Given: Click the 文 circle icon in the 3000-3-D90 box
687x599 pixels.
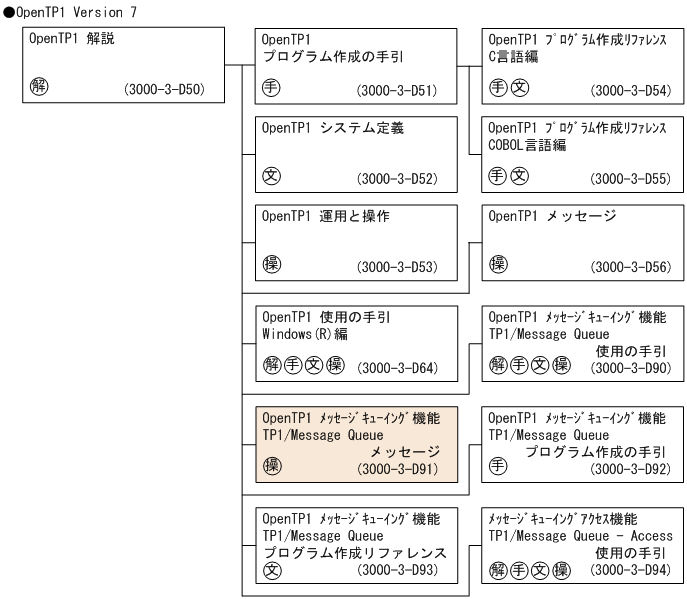Looking at the screenshot, I should [540, 365].
